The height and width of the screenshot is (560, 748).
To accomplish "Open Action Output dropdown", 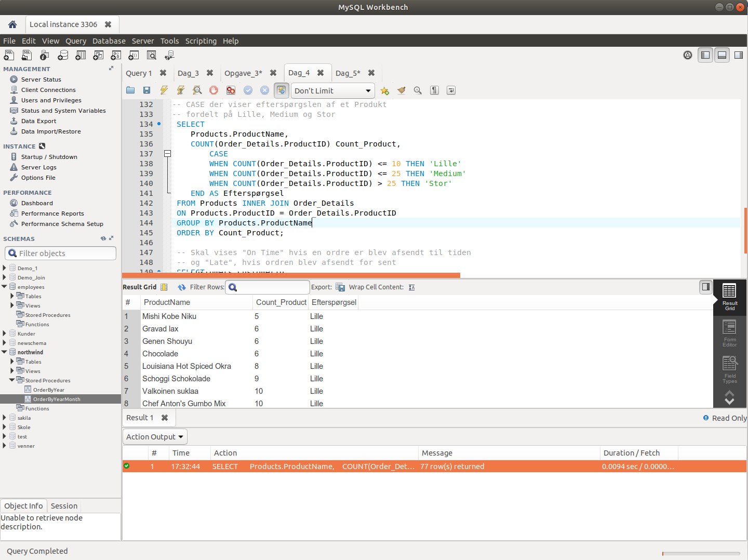I will tap(155, 437).
